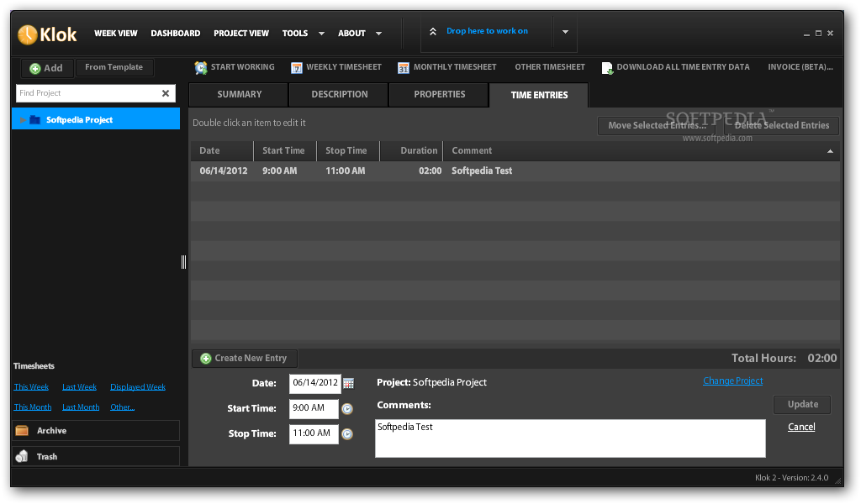This screenshot has width=861, height=504.
Task: Open Displayed Week timesheet link
Action: tap(138, 387)
